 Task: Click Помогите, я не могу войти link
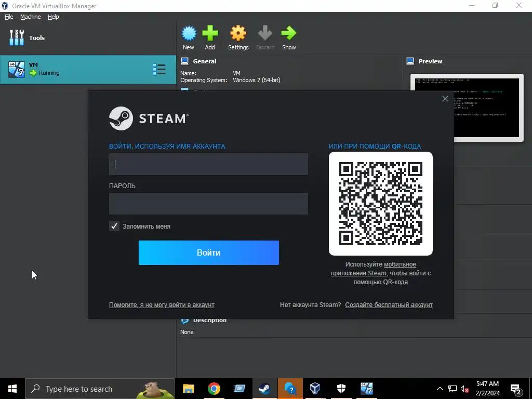click(162, 304)
